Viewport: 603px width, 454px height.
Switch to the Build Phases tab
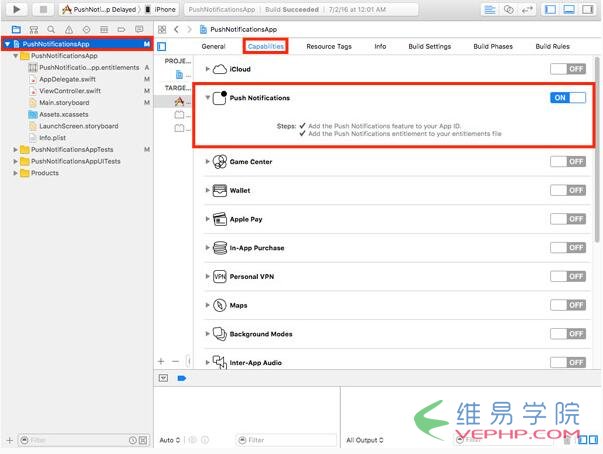click(x=493, y=47)
